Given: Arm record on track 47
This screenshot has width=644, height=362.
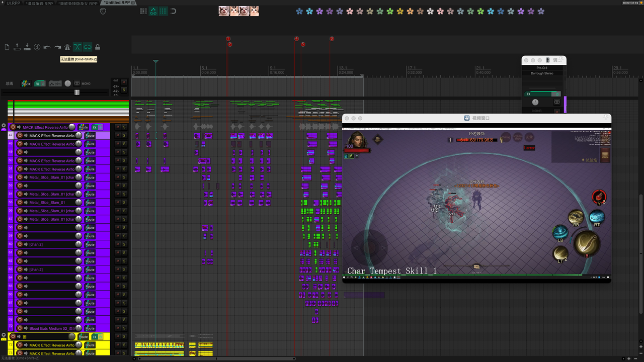Looking at the screenshot, I should (20, 136).
